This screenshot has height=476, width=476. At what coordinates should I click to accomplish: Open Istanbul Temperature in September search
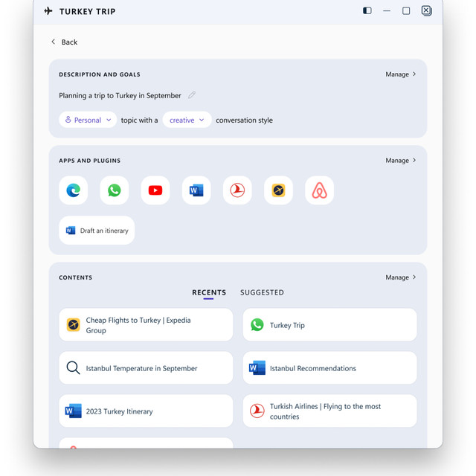point(146,368)
